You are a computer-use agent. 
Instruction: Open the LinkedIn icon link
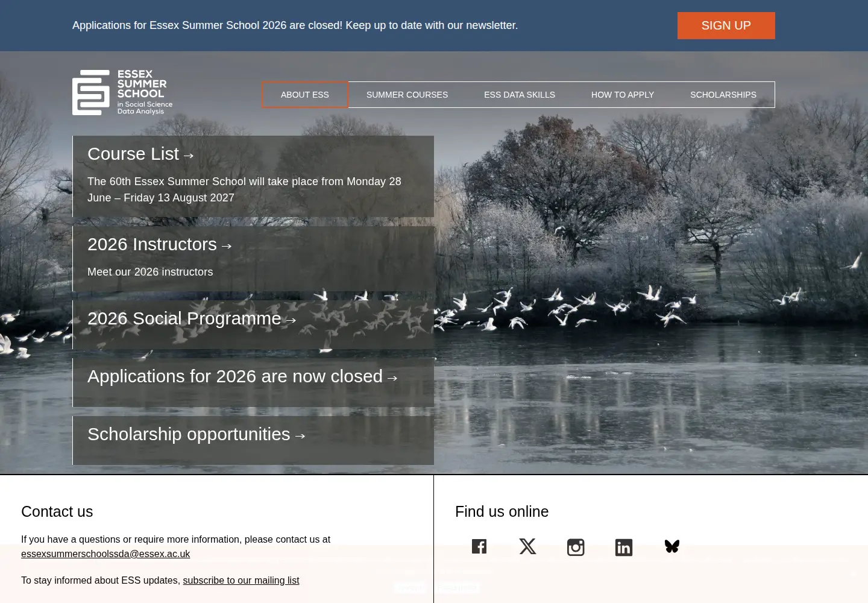click(x=624, y=547)
